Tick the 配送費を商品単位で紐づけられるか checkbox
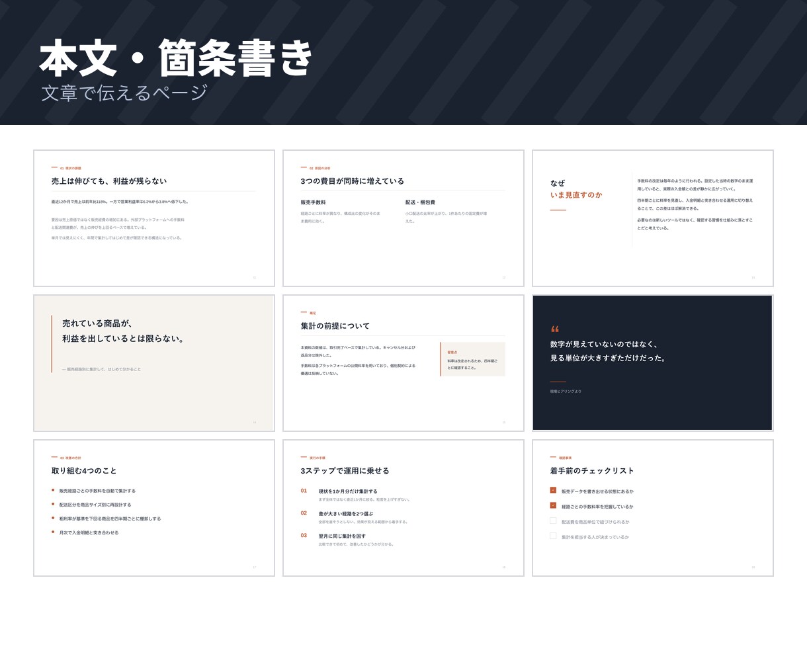This screenshot has width=807, height=672. pyautogui.click(x=553, y=521)
